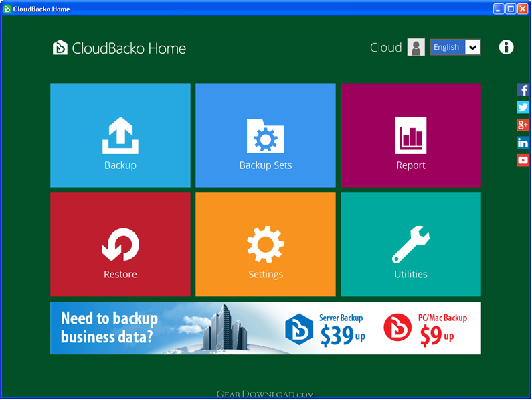Click the Server Backup $39 offer
The height and width of the screenshot is (400, 532).
[325, 328]
